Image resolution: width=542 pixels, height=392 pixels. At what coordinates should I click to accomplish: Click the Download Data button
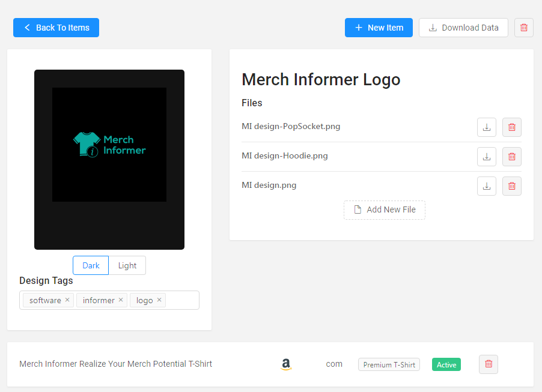pos(463,28)
